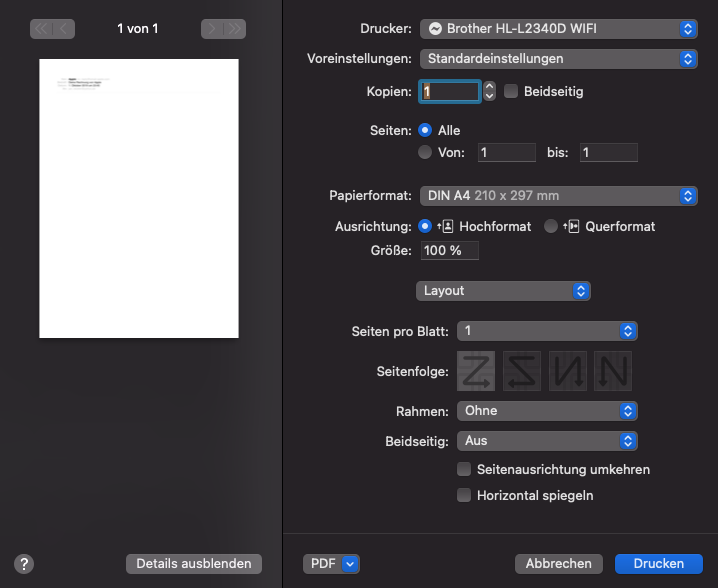
Task: Click the Kopien stepper arrows
Action: 490,91
